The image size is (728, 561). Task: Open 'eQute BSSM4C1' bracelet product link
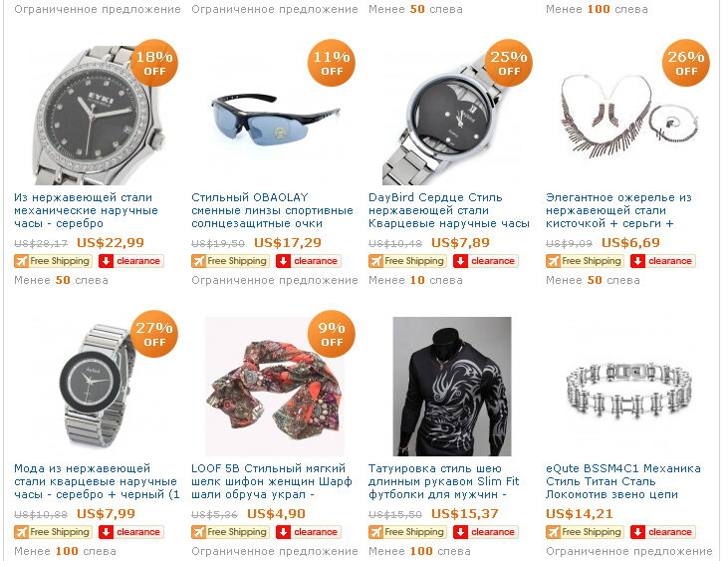point(623,481)
